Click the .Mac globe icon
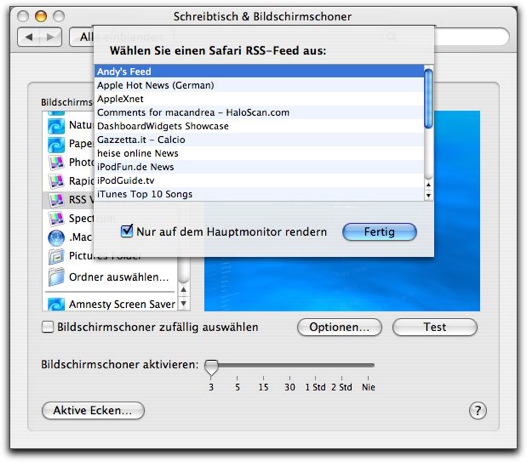The image size is (527, 462). pos(56,238)
